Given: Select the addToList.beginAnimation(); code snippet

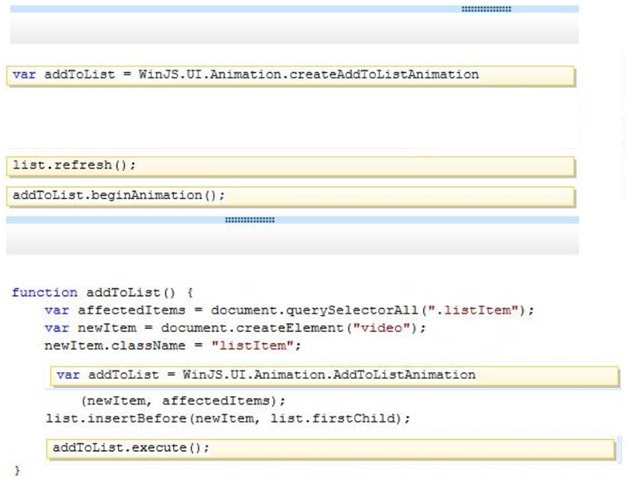Looking at the screenshot, I should click(x=291, y=197).
